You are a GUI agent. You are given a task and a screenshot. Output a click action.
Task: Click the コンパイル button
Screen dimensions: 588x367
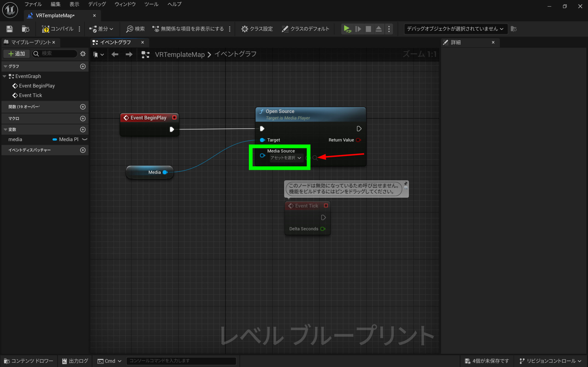pyautogui.click(x=58, y=29)
